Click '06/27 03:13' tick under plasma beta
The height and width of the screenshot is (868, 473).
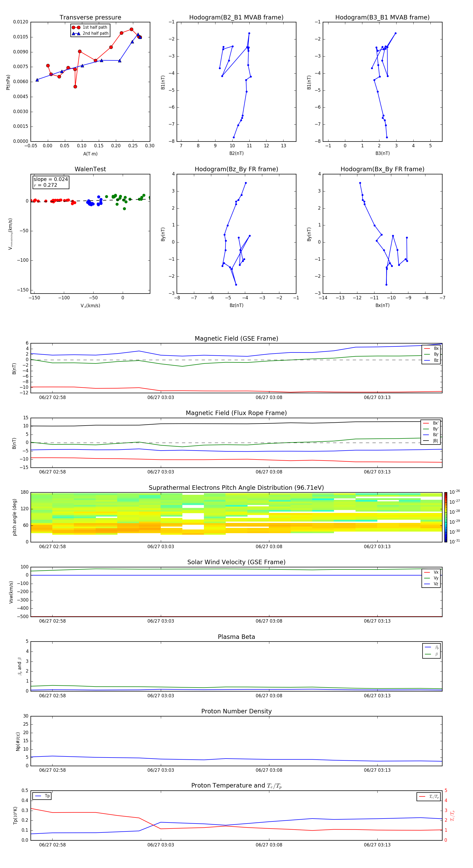tap(377, 695)
